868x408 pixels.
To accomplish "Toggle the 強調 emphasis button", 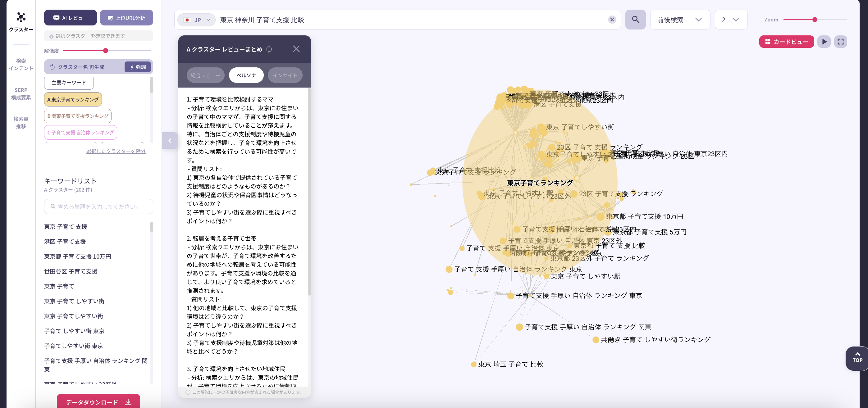I will pyautogui.click(x=138, y=67).
